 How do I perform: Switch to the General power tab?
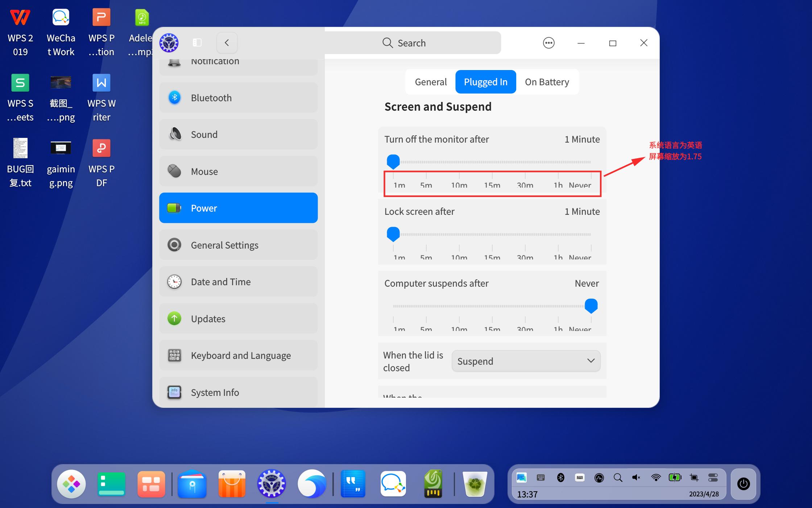coord(431,82)
